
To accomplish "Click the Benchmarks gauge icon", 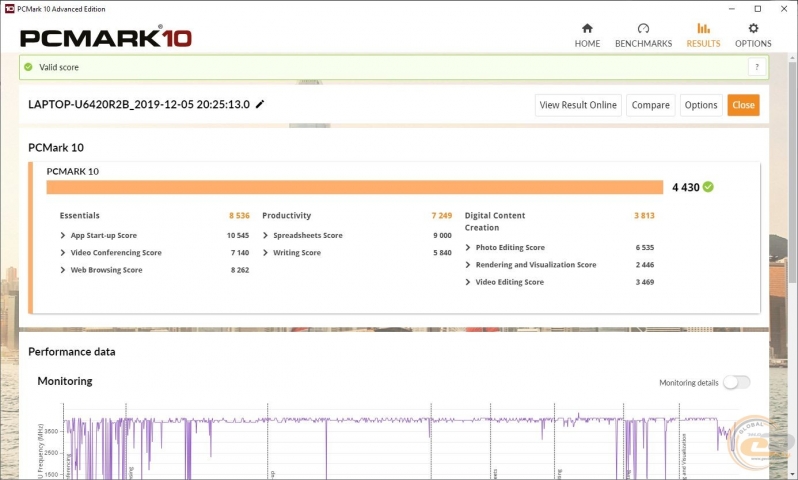I will (x=643, y=28).
